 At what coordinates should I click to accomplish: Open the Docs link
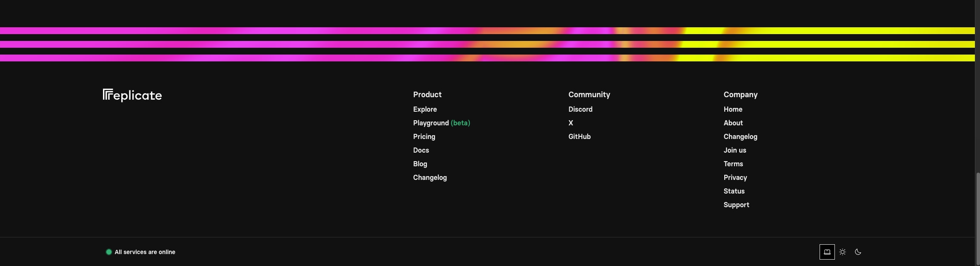coord(421,150)
